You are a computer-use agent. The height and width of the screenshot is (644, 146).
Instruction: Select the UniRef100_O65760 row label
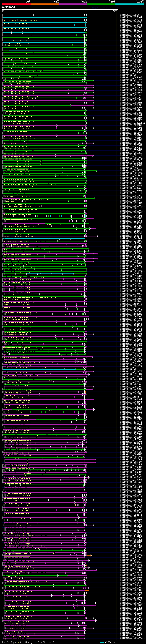point(131,40)
